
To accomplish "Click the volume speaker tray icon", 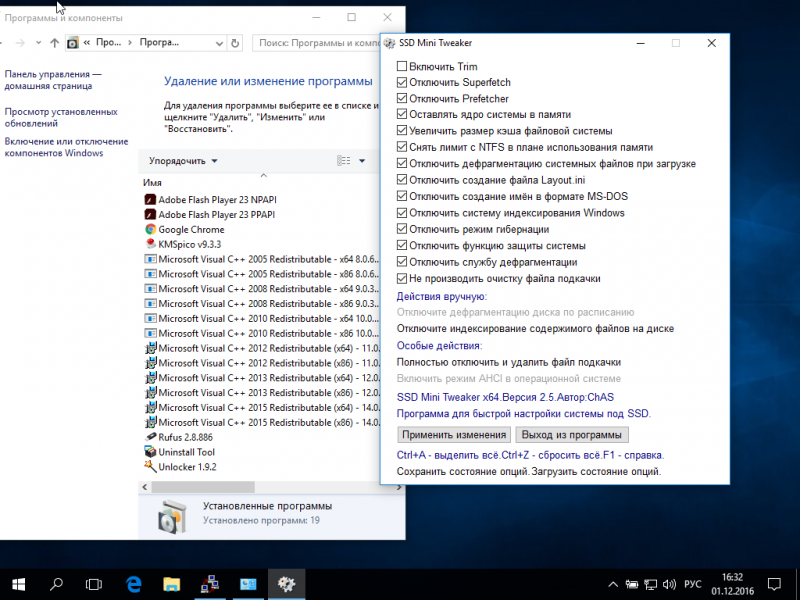I will click(669, 584).
